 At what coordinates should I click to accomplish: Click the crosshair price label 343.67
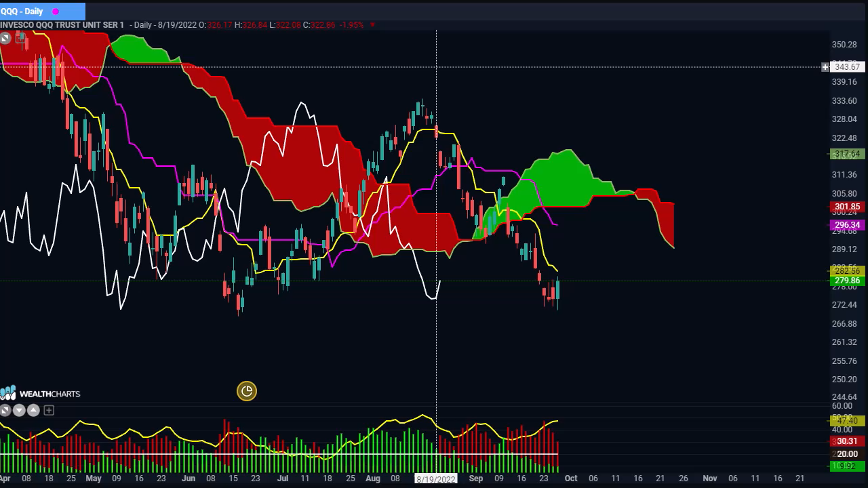(x=847, y=67)
